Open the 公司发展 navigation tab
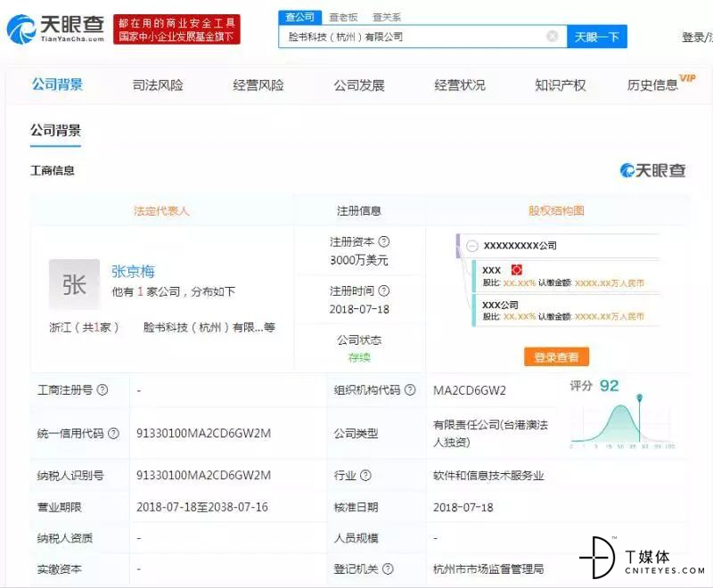Screen dimensions: 713x588 359,85
